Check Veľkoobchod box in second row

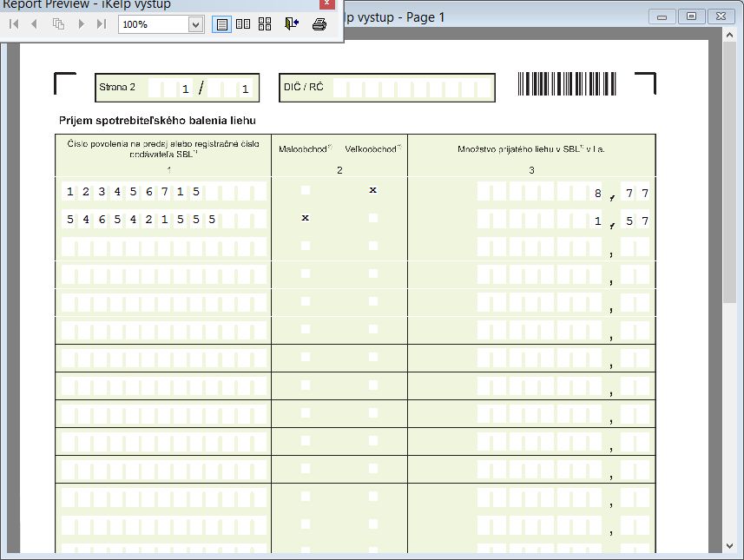pos(373,218)
